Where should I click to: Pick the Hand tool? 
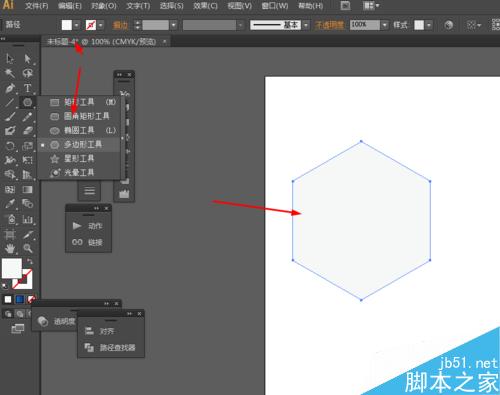(10, 248)
